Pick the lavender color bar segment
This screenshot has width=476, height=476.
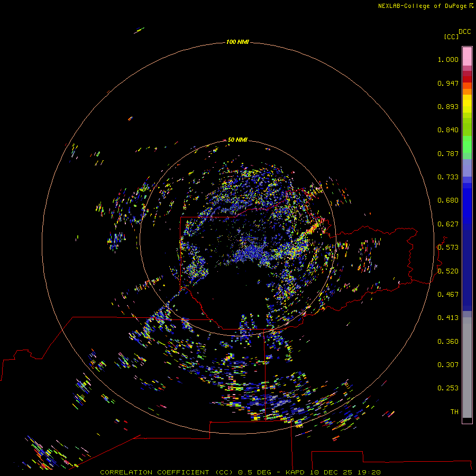[x=467, y=168]
